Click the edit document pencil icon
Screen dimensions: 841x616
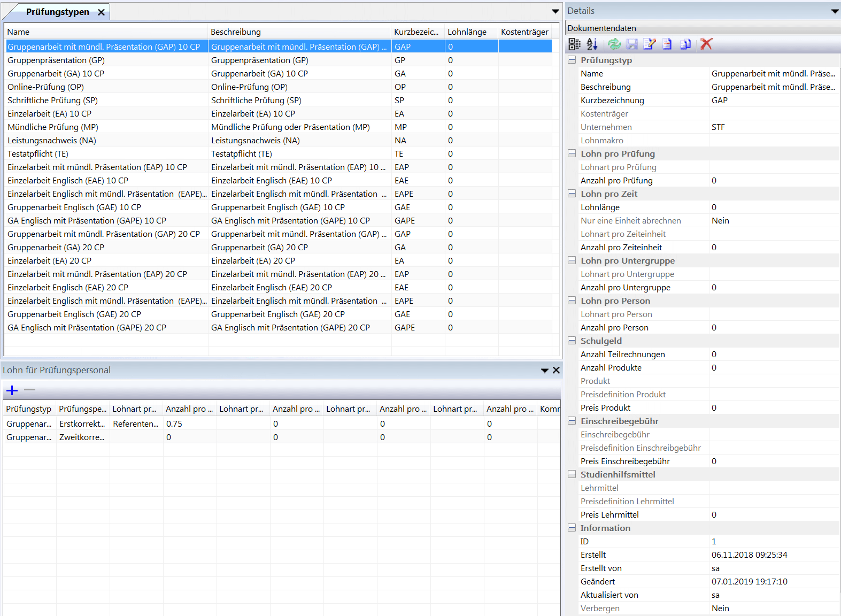(x=650, y=44)
